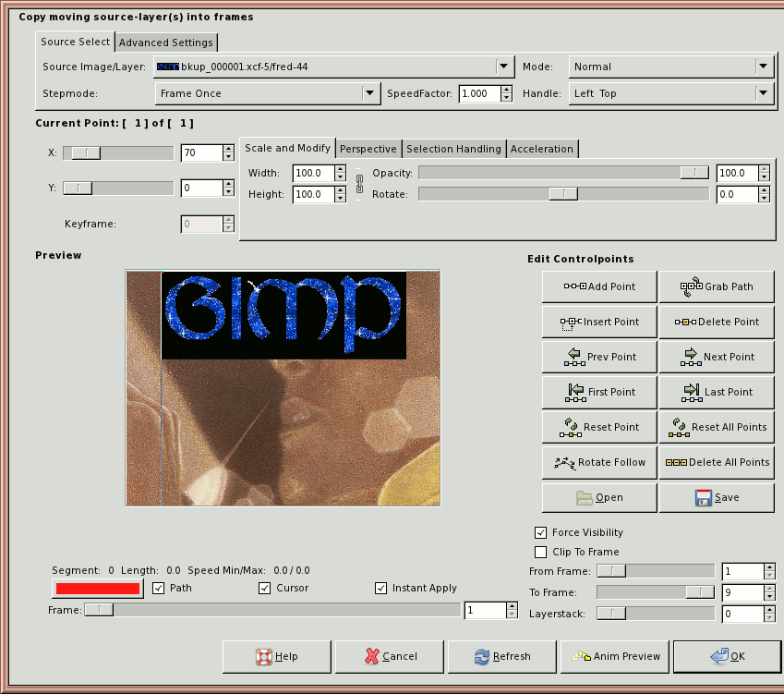Click the Y position slider
784x694 pixels.
click(x=118, y=189)
